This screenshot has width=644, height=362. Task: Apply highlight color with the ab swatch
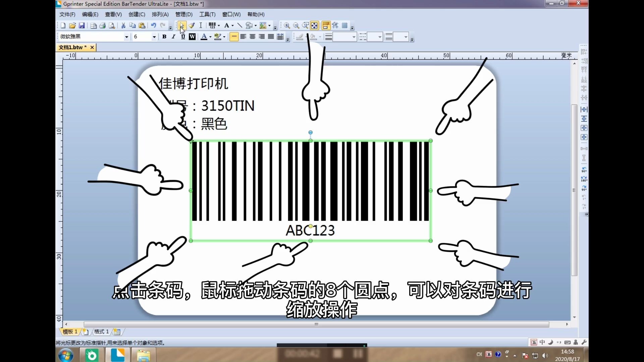(x=218, y=37)
